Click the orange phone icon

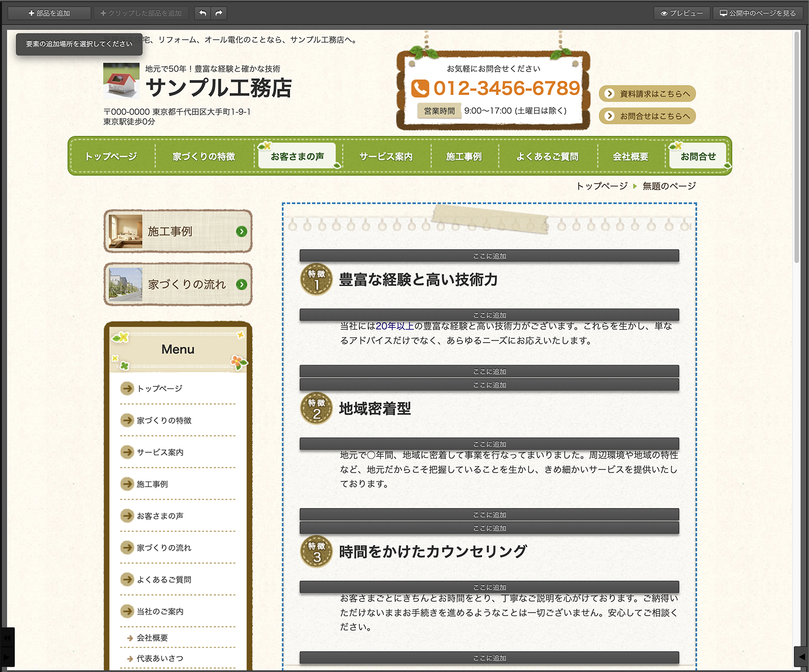point(420,89)
